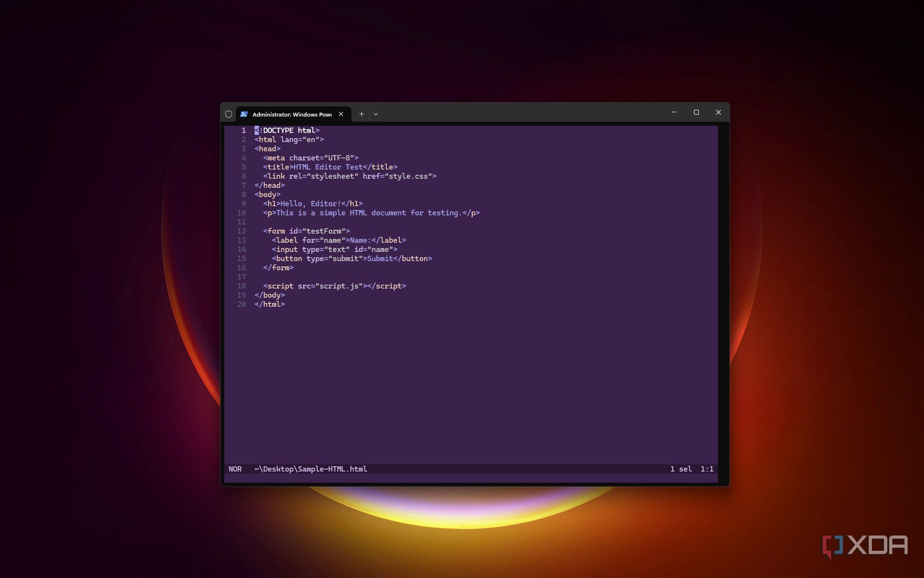Viewport: 924px width, 578px height.
Task: Maximize the terminal window
Action: 696,112
